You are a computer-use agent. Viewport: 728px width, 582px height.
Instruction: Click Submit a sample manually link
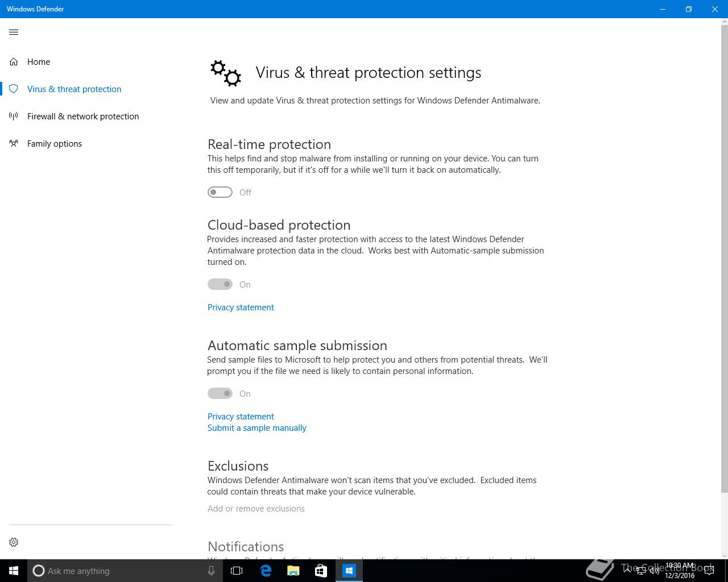point(257,427)
